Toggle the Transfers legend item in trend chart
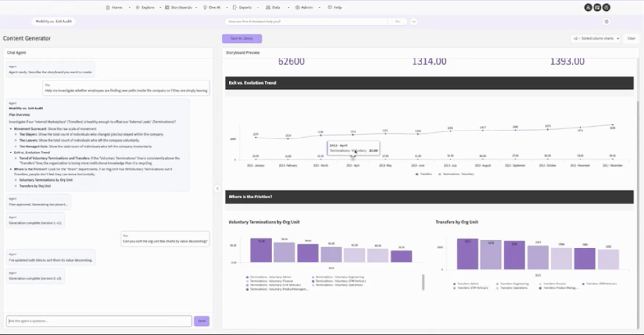Image resolution: width=644 pixels, height=335 pixels. [424, 174]
